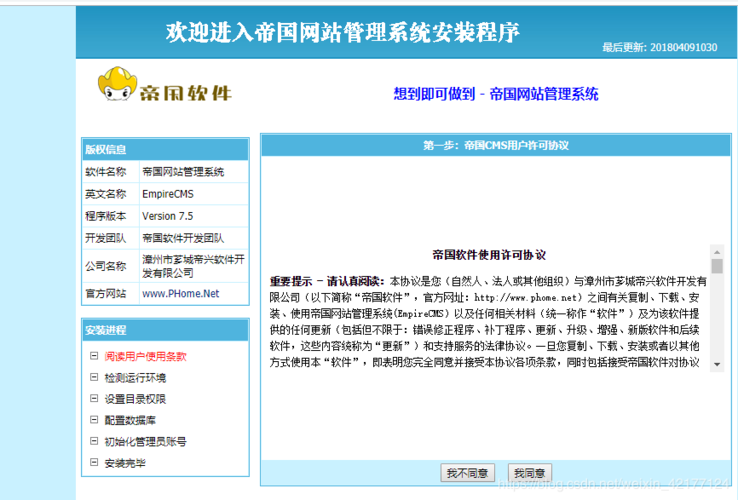This screenshot has width=738, height=500.
Task: Click the license agreement scrollbar thumb
Action: (x=717, y=266)
